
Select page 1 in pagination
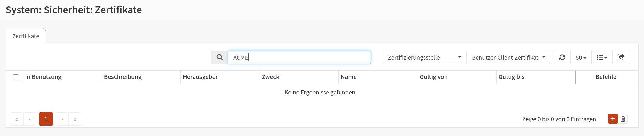46,119
